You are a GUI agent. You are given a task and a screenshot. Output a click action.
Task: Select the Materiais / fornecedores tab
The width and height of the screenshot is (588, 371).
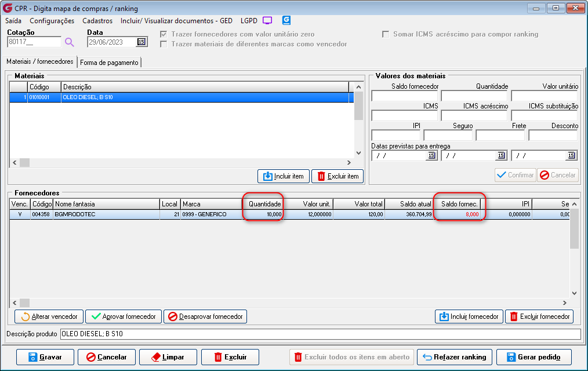40,61
